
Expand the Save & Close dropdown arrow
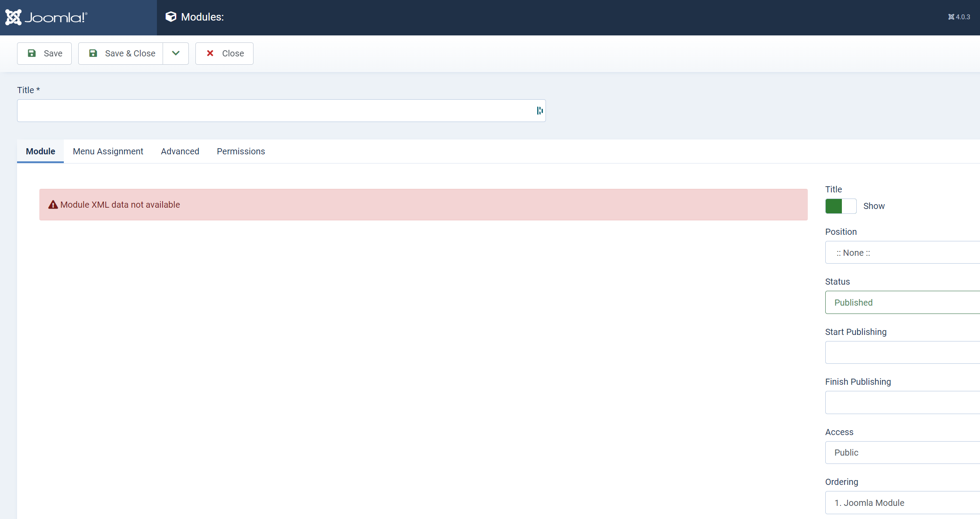tap(176, 53)
